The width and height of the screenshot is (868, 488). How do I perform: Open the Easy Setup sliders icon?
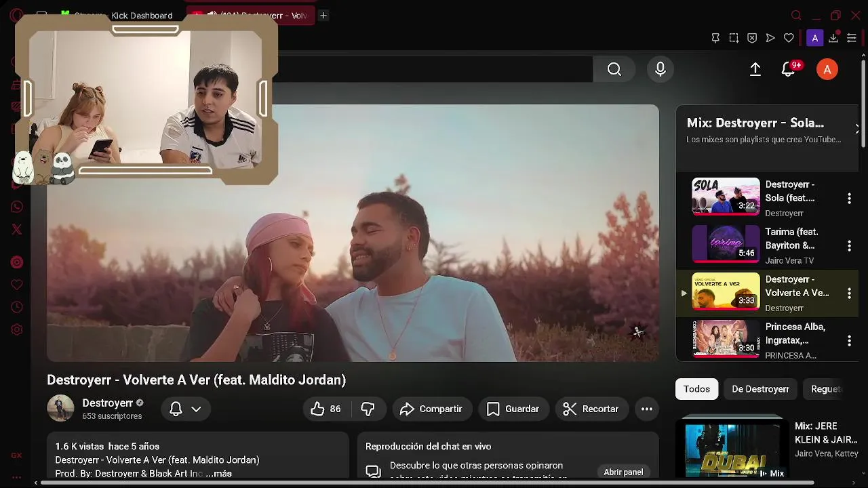point(852,38)
